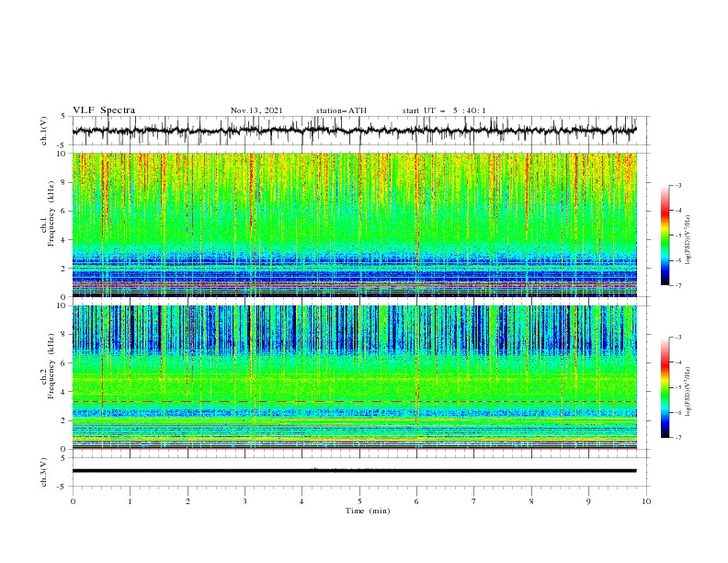This screenshot has width=728, height=563.
Task: Click the "ch.1(V)" axis label
Action: point(44,131)
